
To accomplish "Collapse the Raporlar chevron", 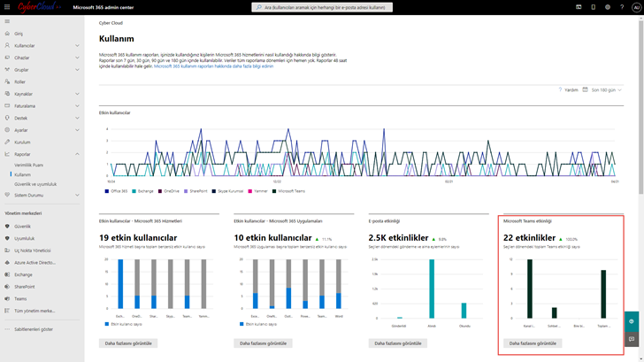I will [77, 154].
